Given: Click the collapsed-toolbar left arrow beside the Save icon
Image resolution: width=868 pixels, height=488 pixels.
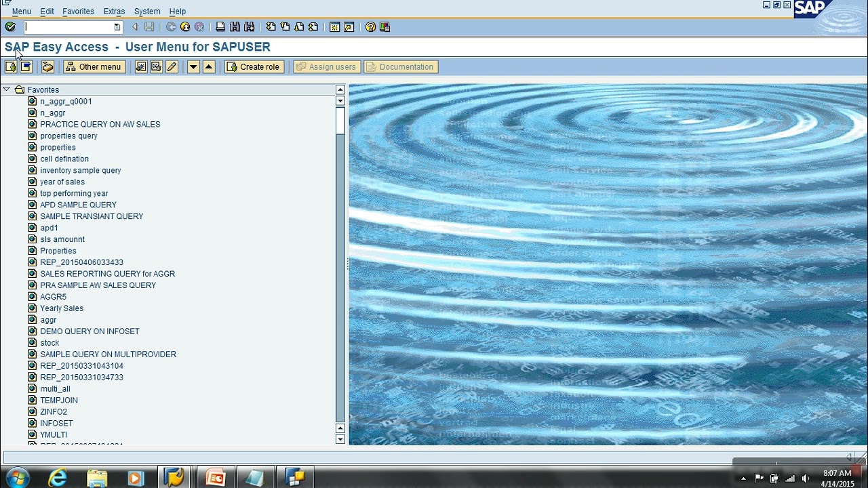Looking at the screenshot, I should click(x=135, y=27).
